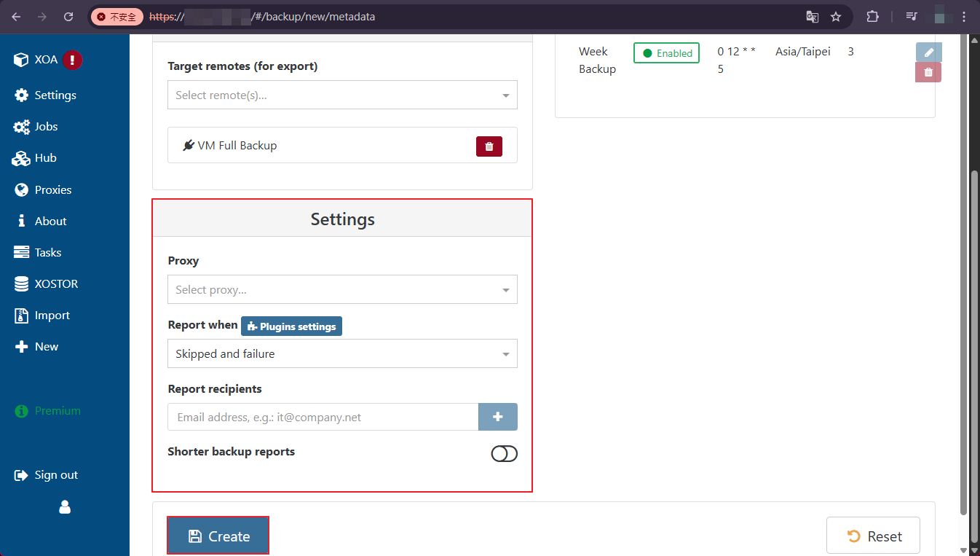Viewport: 980px width, 556px height.
Task: Click the Week Backup schedule name
Action: point(597,60)
